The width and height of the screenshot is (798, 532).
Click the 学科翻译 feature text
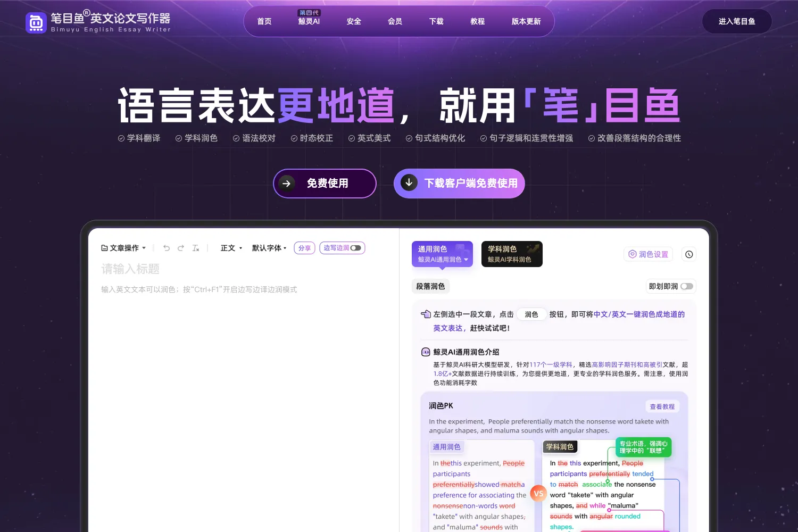point(144,138)
